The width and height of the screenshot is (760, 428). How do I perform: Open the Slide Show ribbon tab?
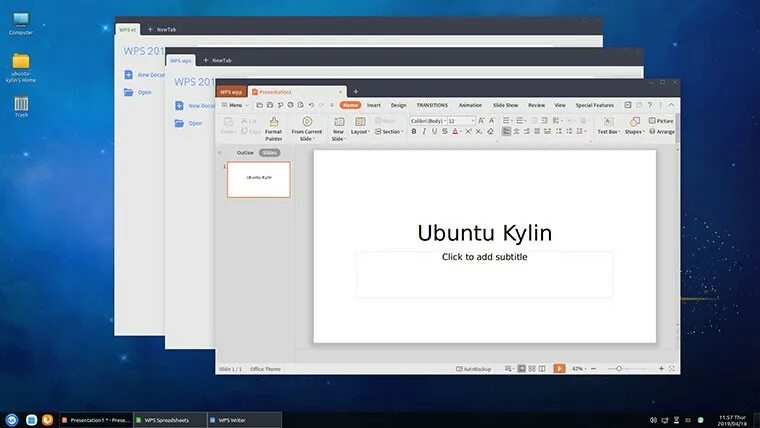pyautogui.click(x=506, y=105)
